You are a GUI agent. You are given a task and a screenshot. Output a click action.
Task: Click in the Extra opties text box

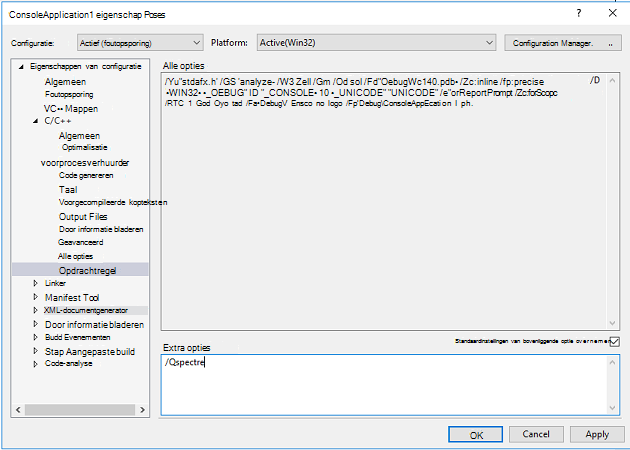(385, 385)
